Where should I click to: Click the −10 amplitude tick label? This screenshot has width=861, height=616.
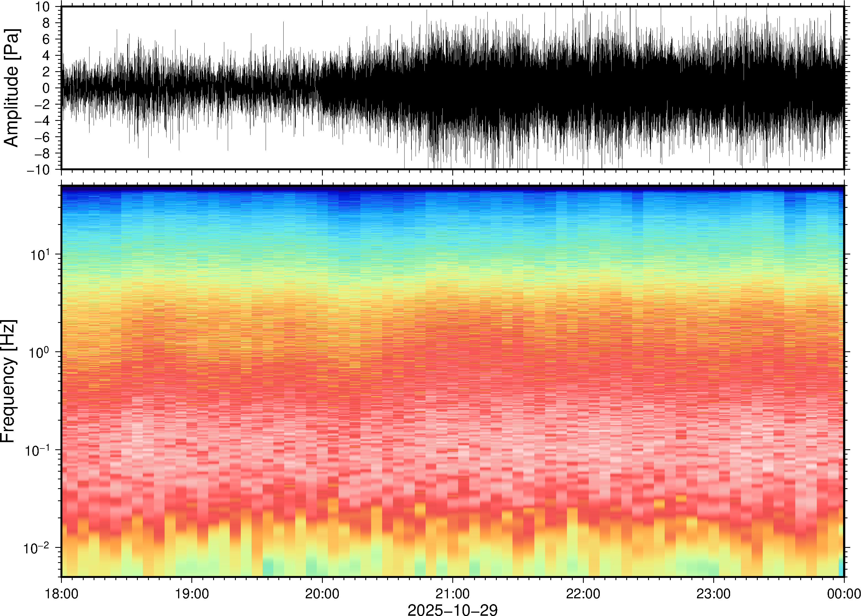pyautogui.click(x=38, y=169)
